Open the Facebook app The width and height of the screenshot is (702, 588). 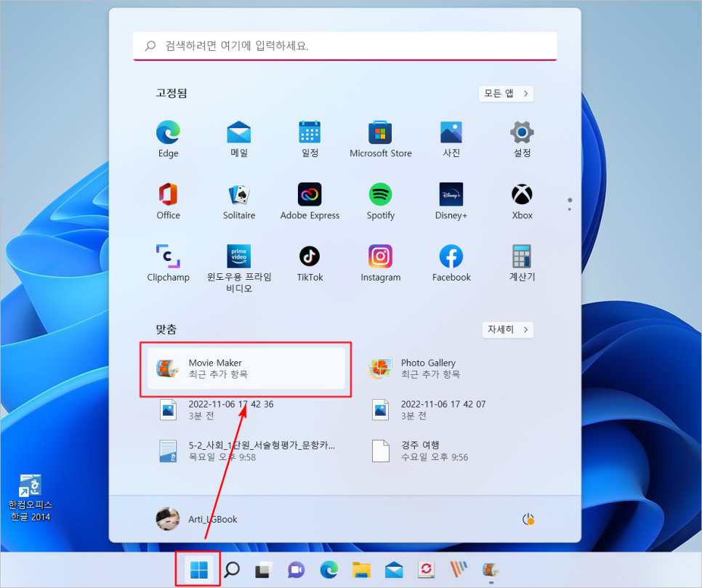click(x=451, y=263)
